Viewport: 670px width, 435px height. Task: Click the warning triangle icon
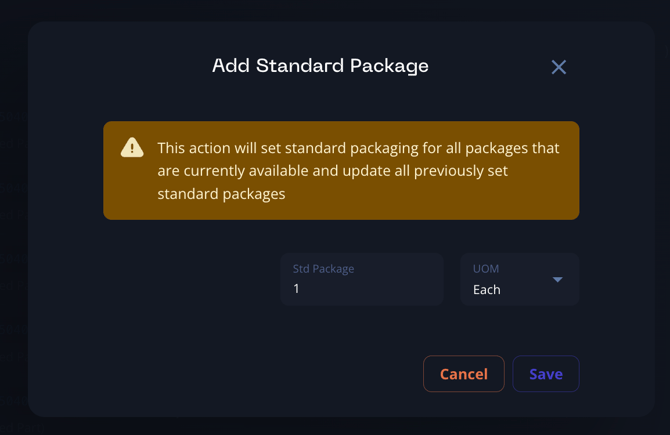pyautogui.click(x=132, y=148)
